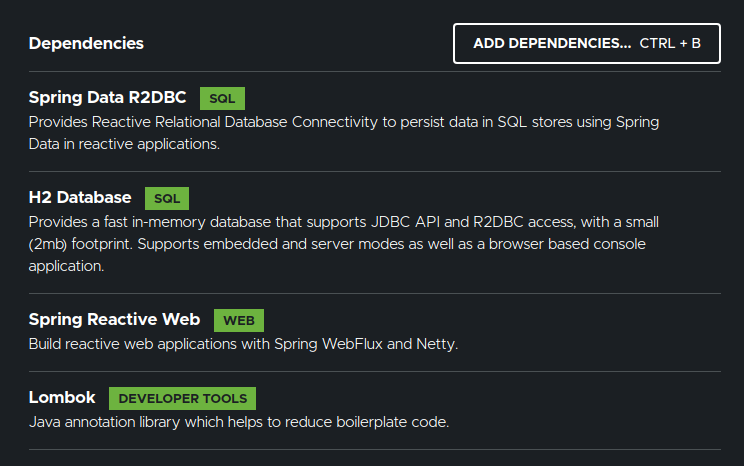
Task: Select the H2 Database title
Action: coord(80,197)
